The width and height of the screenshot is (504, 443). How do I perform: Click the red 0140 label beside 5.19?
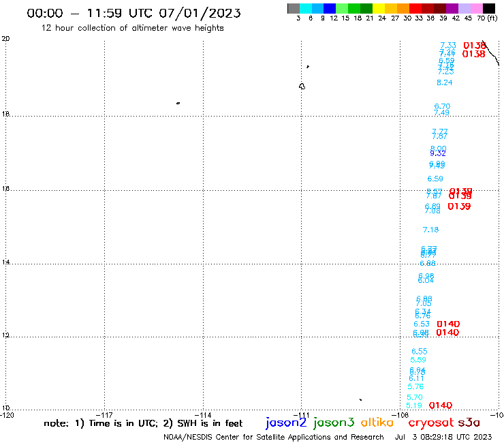(441, 406)
